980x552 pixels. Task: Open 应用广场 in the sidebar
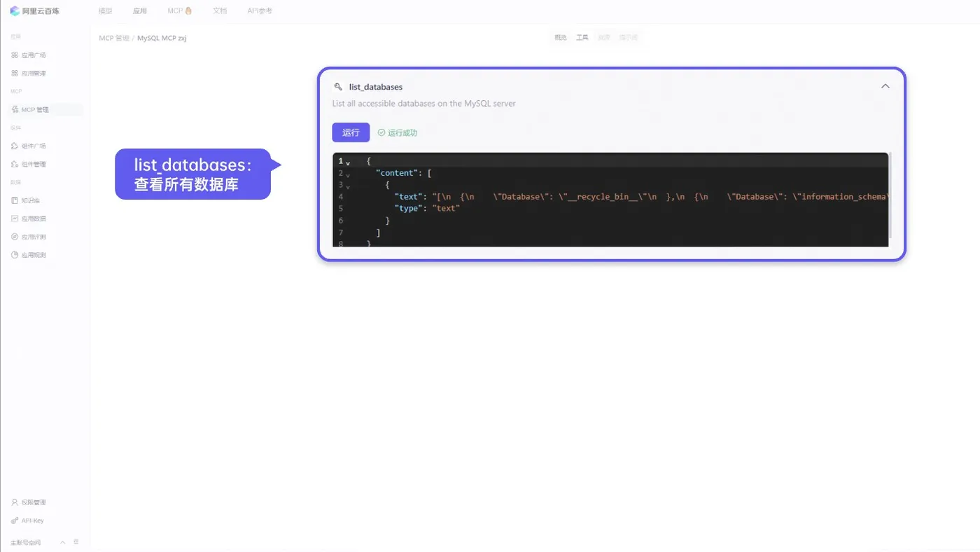29,55
